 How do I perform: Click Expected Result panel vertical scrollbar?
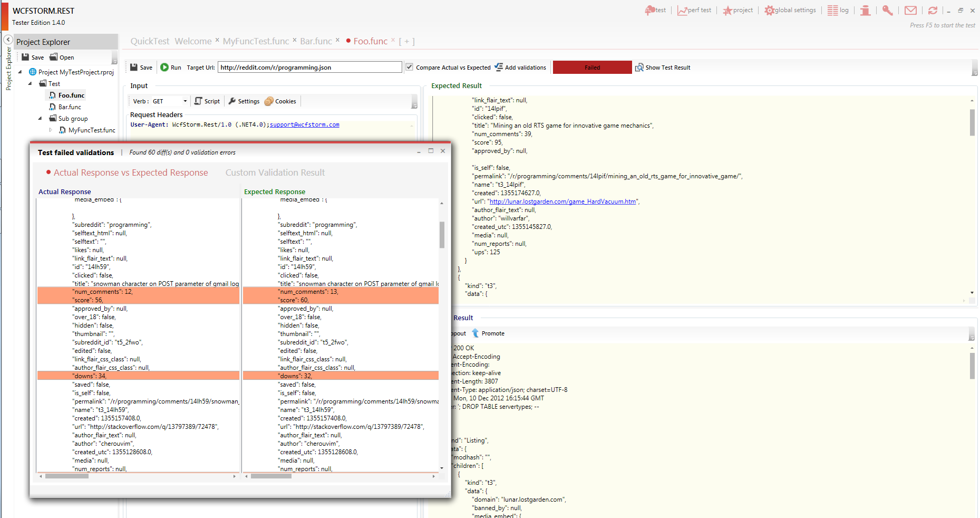972,122
